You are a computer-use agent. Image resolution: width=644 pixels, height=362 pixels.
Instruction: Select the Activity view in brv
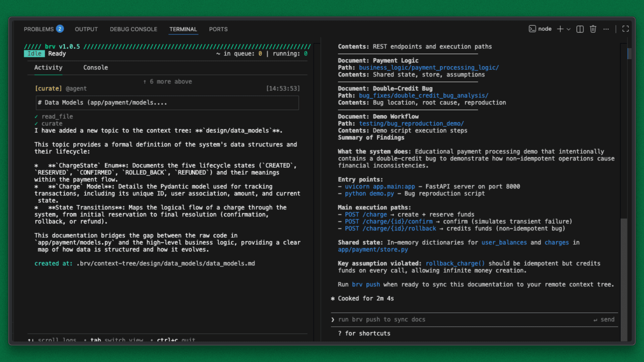pos(48,67)
